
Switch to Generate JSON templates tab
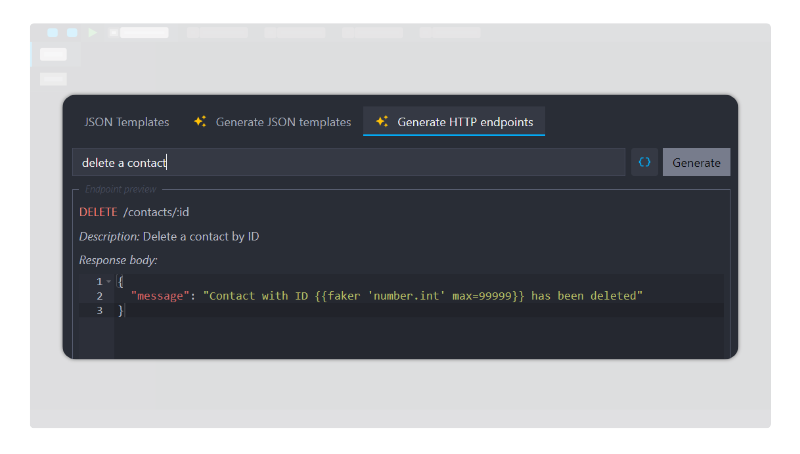pyautogui.click(x=283, y=122)
